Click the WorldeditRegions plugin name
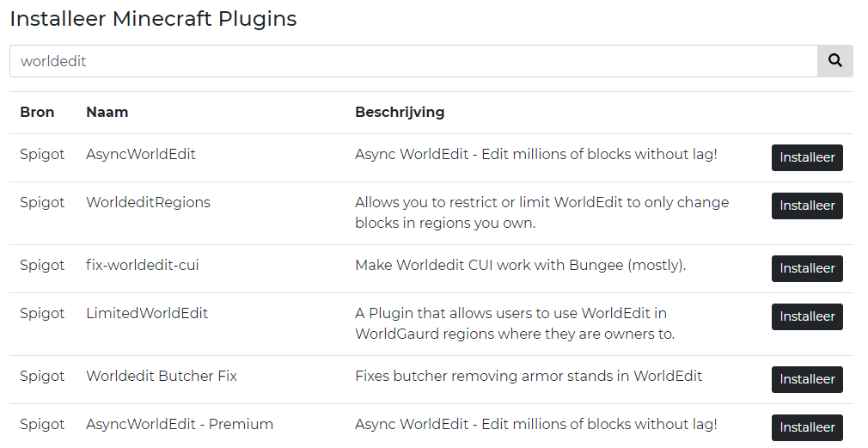868x448 pixels. point(148,203)
